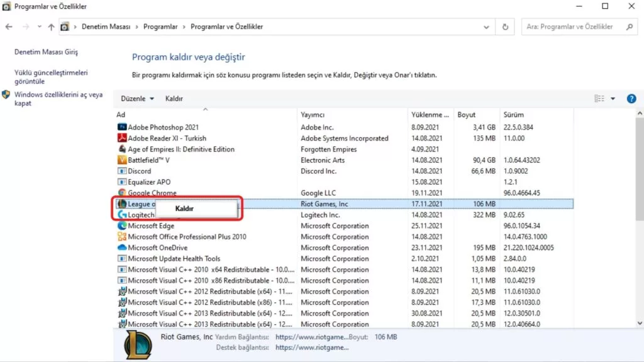Image resolution: width=644 pixels, height=362 pixels.
Task: Click the Microsoft Office Professional Plus icon
Action: point(121,237)
